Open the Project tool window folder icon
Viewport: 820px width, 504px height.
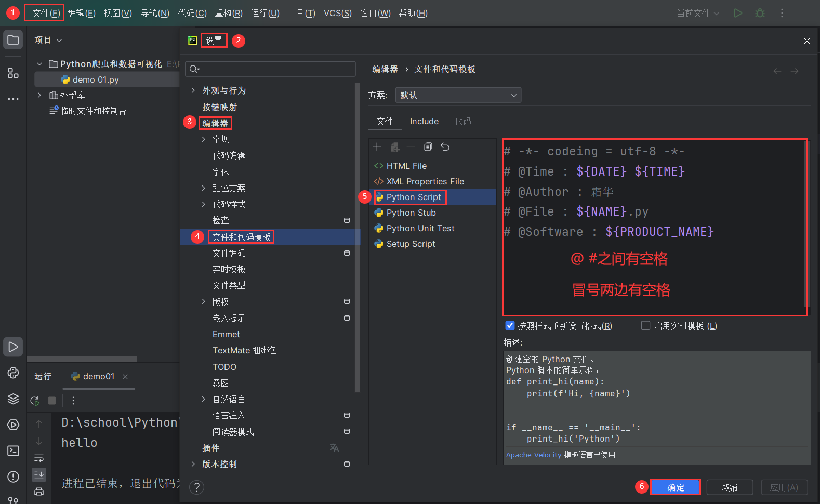pos(13,40)
